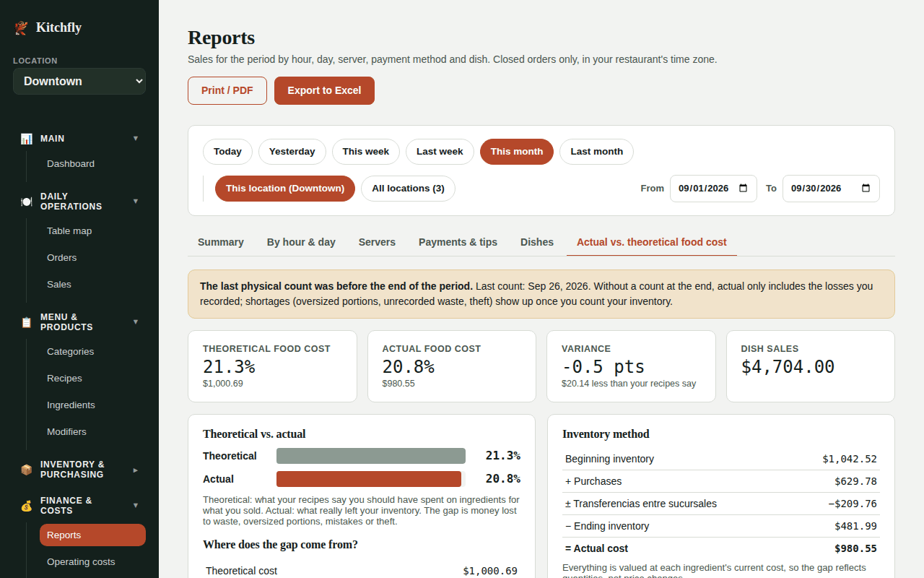The height and width of the screenshot is (578, 924).
Task: Click the Inventory & Purchasing box icon
Action: point(27,470)
